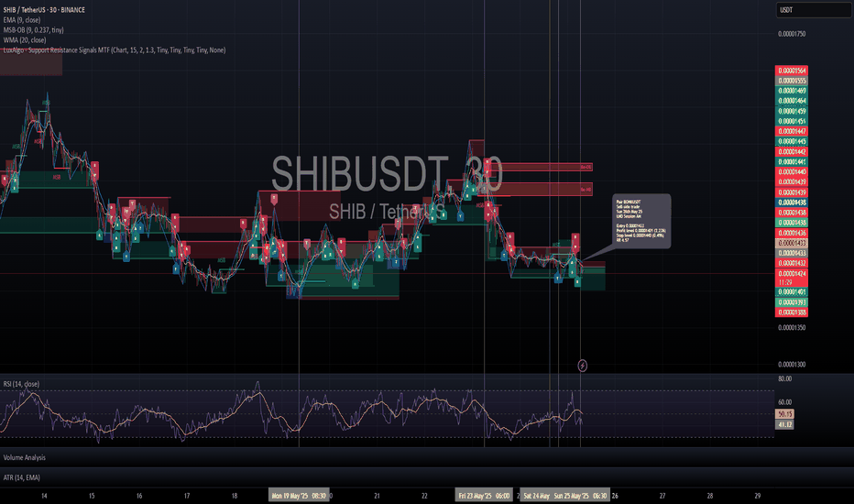Click the 0.00001750 price axis tick
854x504 pixels.
click(x=792, y=34)
